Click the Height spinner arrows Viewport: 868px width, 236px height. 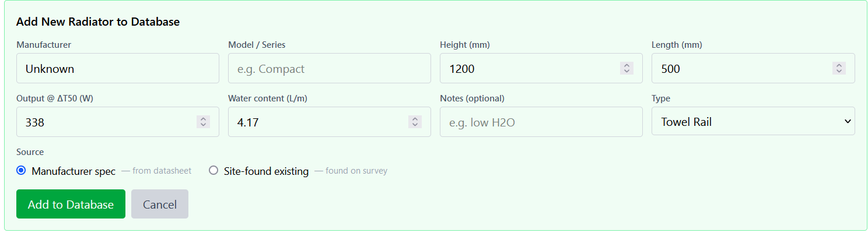(x=626, y=69)
